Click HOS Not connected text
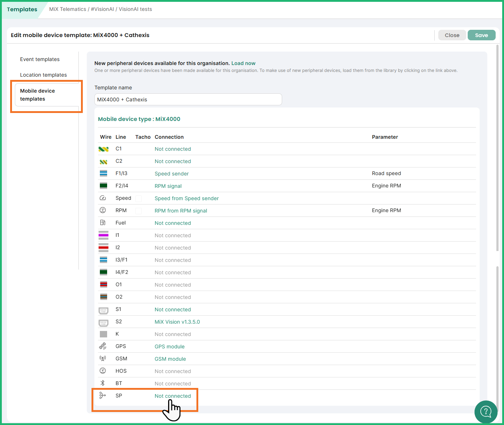 [173, 371]
